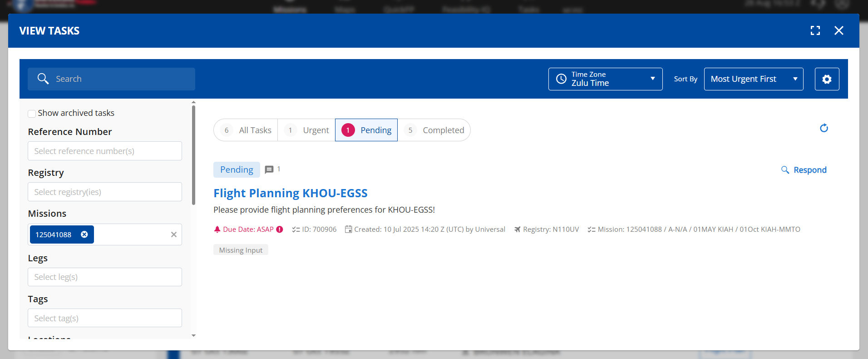
Task: Click the Reference Number select field
Action: (x=105, y=151)
